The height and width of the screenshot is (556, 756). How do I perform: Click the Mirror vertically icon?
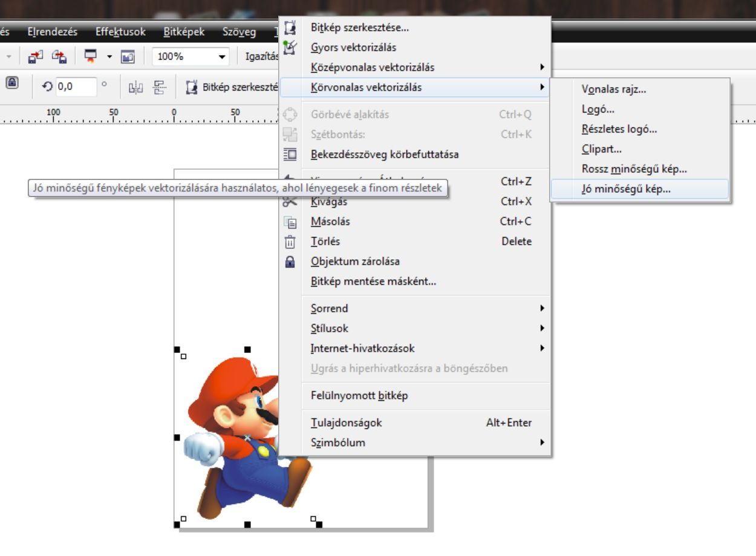pos(159,87)
